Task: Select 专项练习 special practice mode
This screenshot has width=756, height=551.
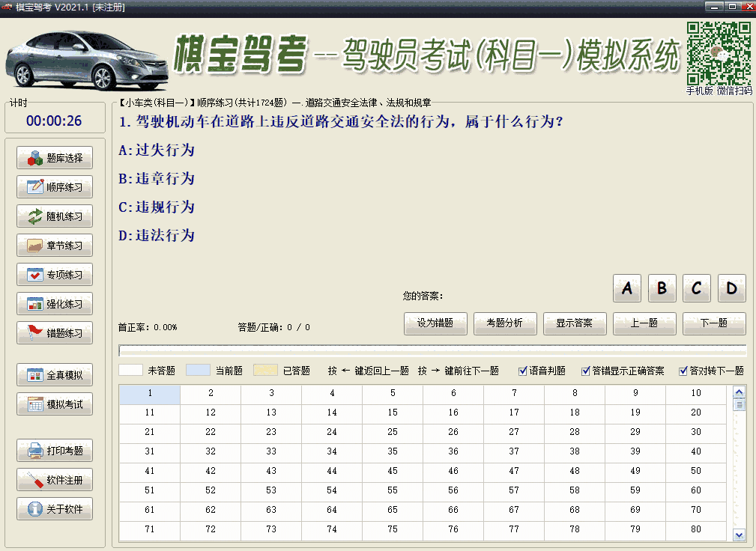Action: (x=53, y=274)
